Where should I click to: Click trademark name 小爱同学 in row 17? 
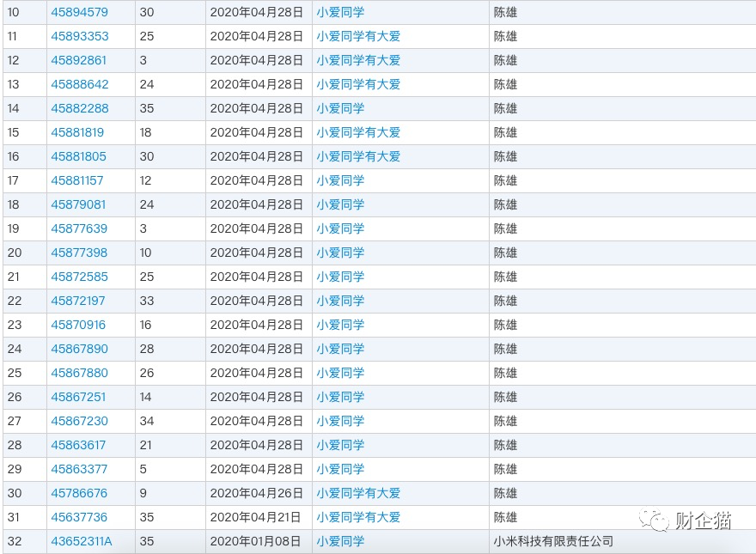point(340,181)
